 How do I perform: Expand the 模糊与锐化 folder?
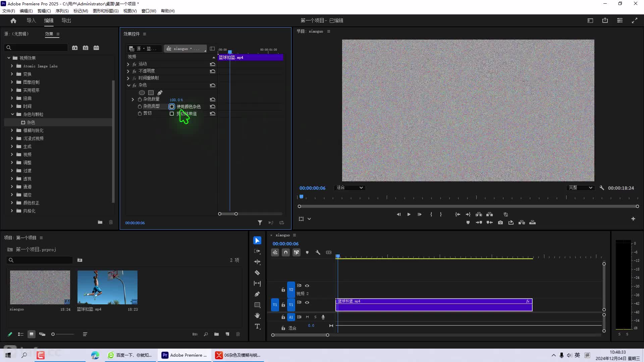click(12, 130)
